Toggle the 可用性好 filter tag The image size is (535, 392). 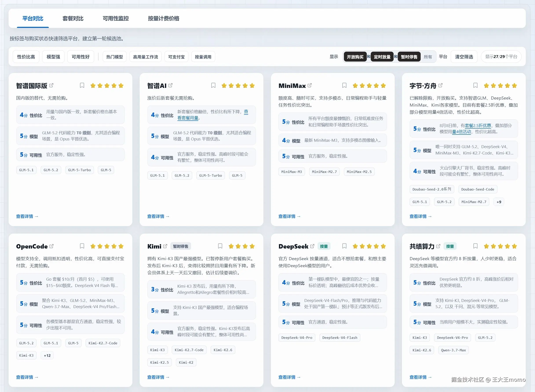(x=80, y=57)
